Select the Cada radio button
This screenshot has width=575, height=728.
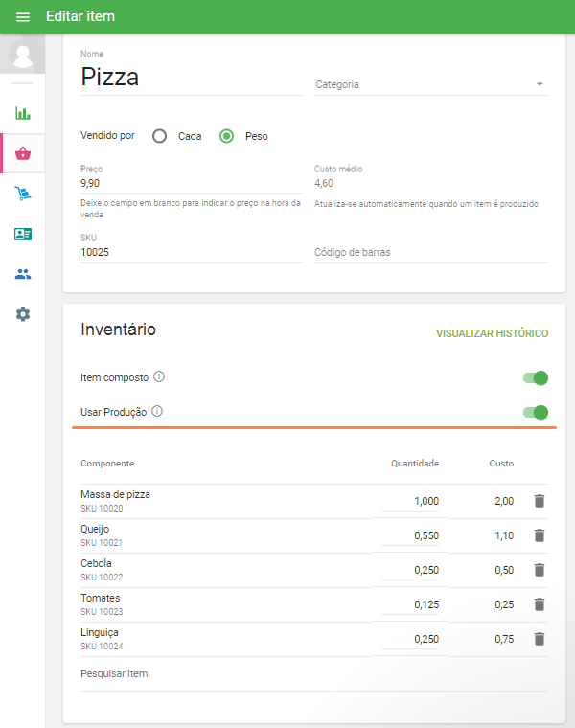160,136
